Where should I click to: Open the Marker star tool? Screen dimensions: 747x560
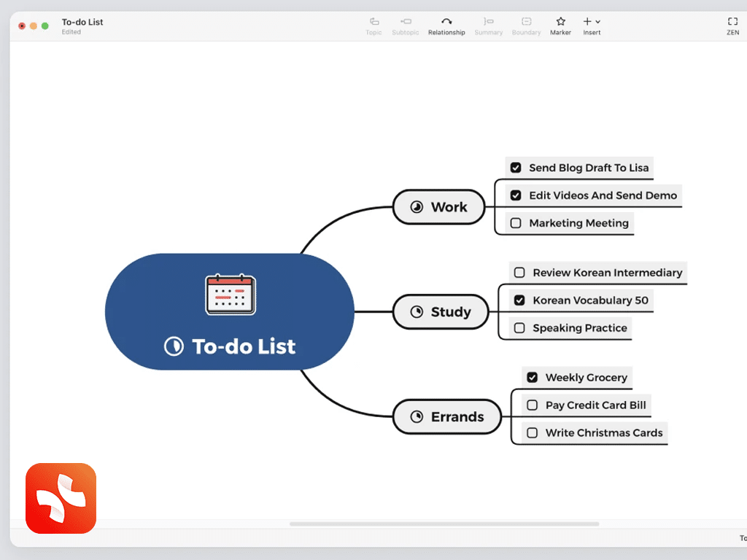click(x=560, y=23)
